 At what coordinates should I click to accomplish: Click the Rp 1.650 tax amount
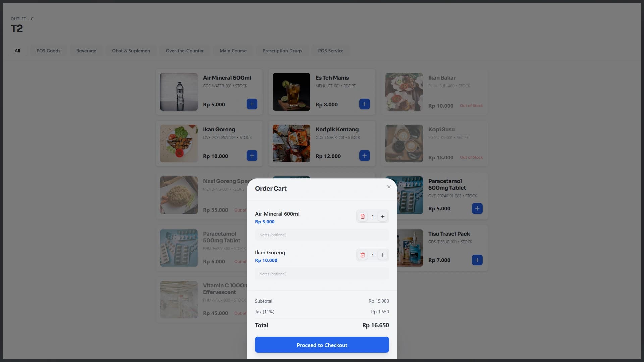(x=380, y=312)
